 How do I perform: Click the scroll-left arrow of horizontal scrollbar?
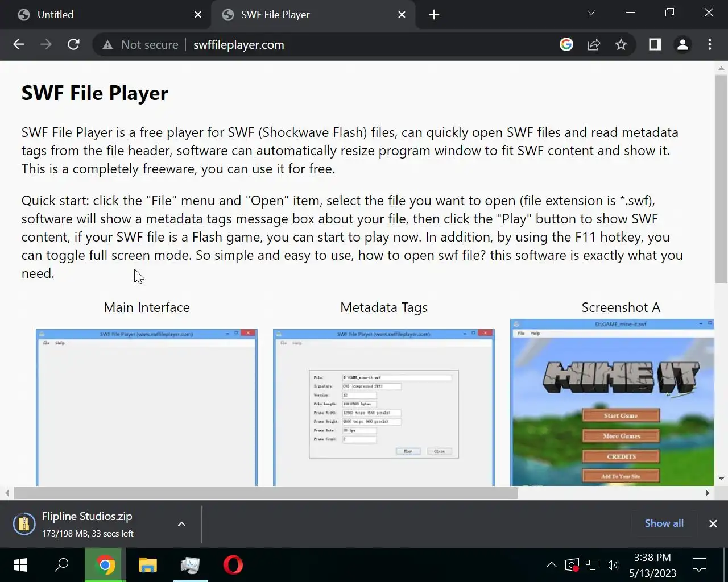7,493
